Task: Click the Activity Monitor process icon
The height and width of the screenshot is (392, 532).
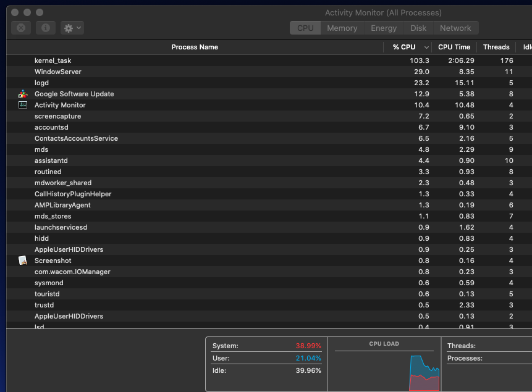Action: point(23,105)
